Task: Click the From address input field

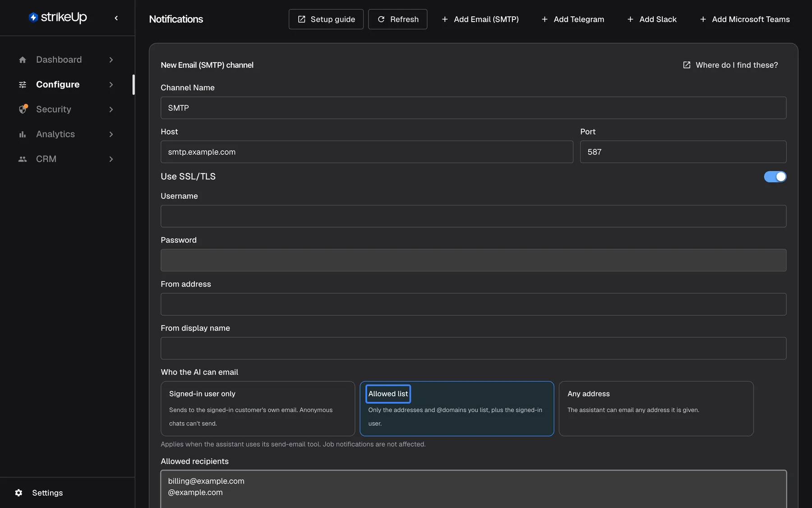Action: point(474,304)
